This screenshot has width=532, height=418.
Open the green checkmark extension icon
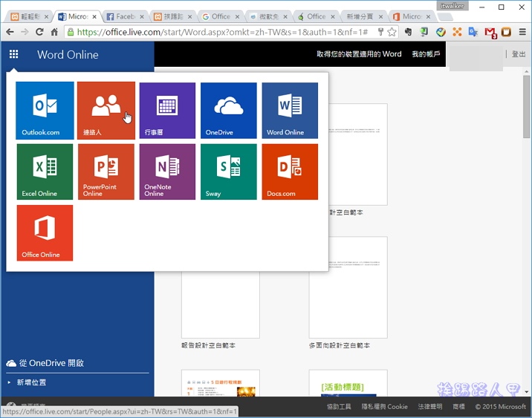coord(441,32)
